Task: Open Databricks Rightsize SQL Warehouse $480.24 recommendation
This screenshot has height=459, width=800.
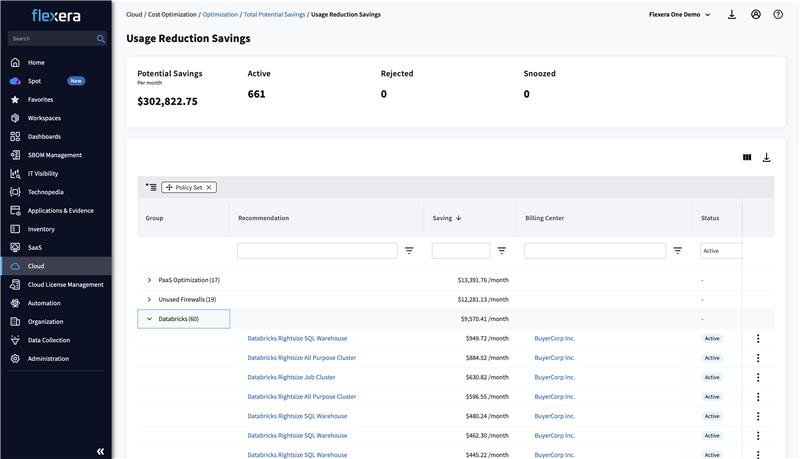Action: pos(297,416)
